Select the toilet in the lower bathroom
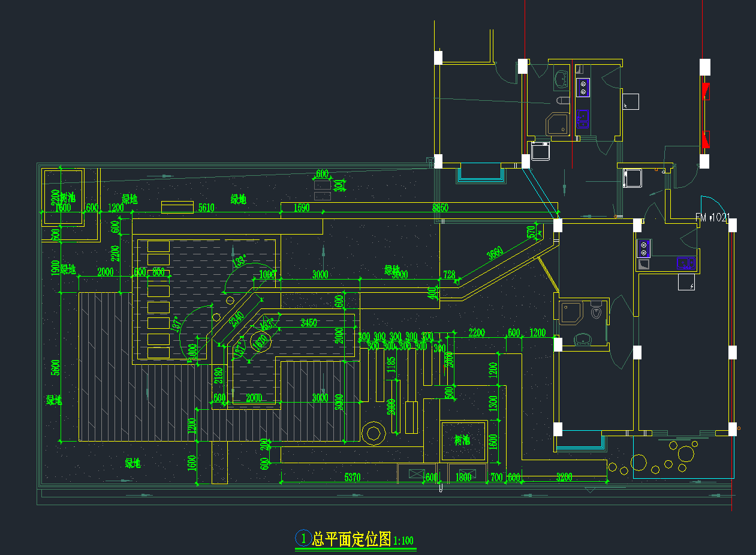The width and height of the screenshot is (756, 555). (596, 312)
